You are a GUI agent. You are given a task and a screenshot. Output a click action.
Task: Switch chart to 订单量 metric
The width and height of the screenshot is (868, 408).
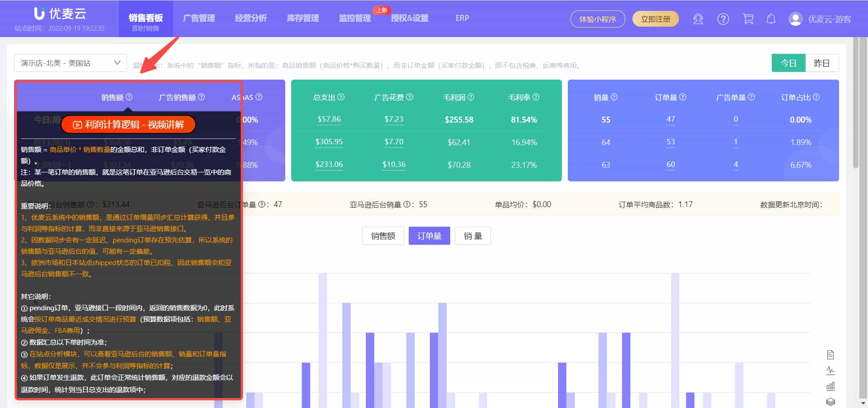click(429, 236)
